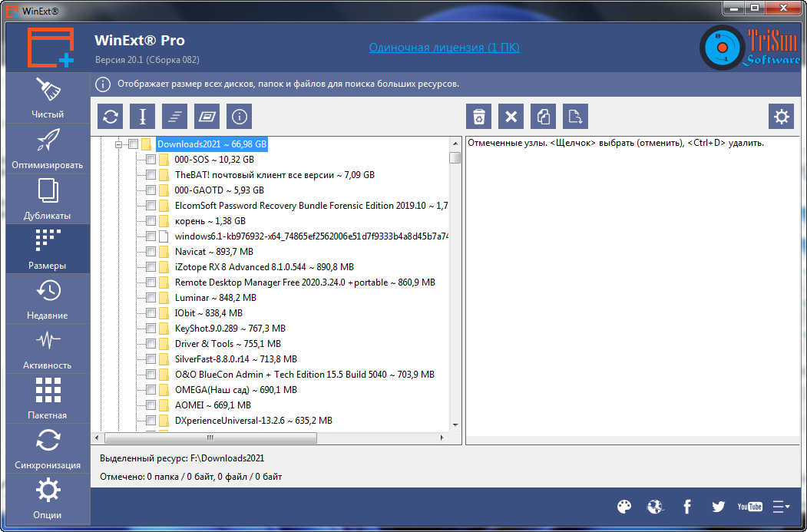Select the OMEGA(Наш сад) ~ 690,1 MB row
807x532 pixels.
click(x=236, y=390)
